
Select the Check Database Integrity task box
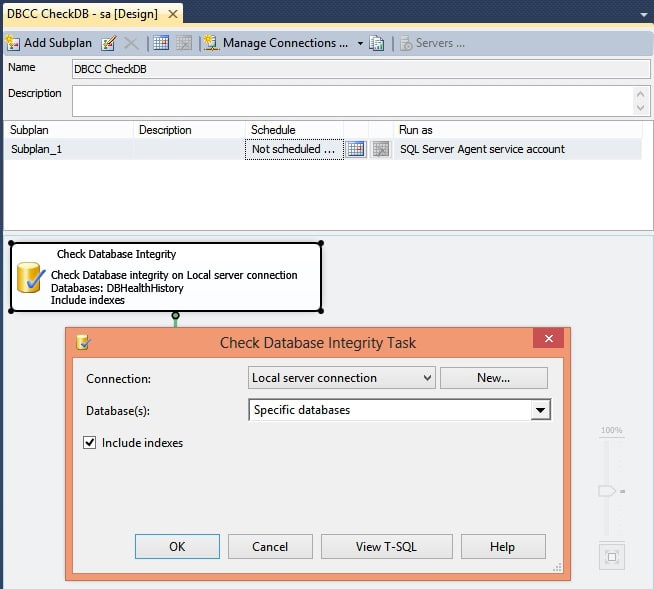166,277
